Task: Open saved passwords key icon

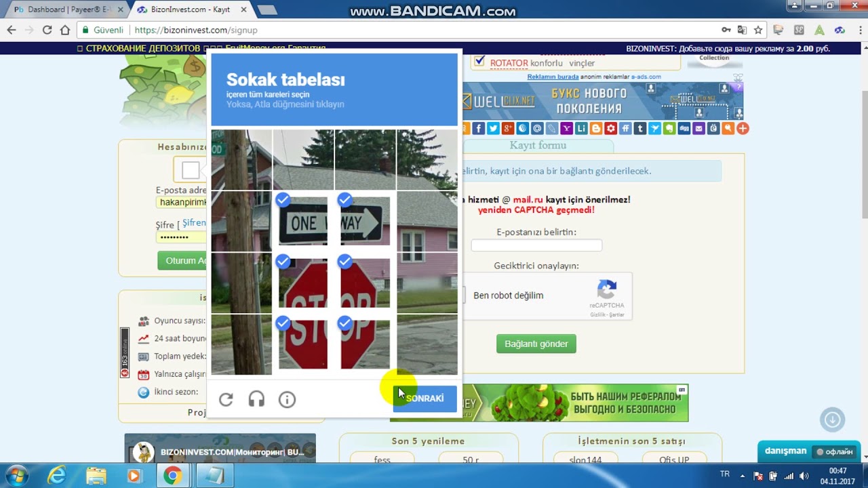Action: (x=726, y=30)
